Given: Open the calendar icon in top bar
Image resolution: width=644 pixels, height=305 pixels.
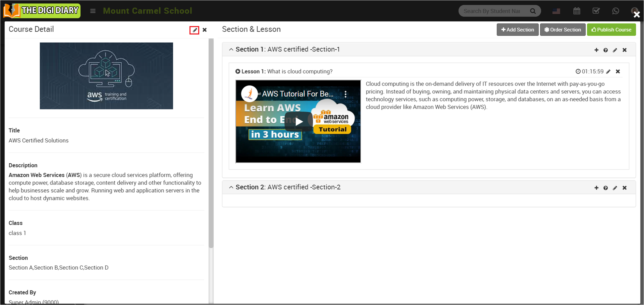Looking at the screenshot, I should (x=577, y=11).
